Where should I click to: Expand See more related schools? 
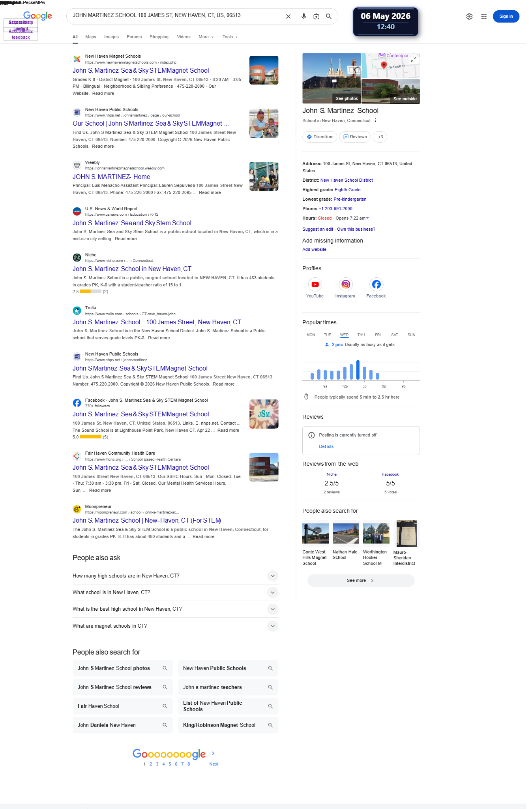[x=361, y=581]
